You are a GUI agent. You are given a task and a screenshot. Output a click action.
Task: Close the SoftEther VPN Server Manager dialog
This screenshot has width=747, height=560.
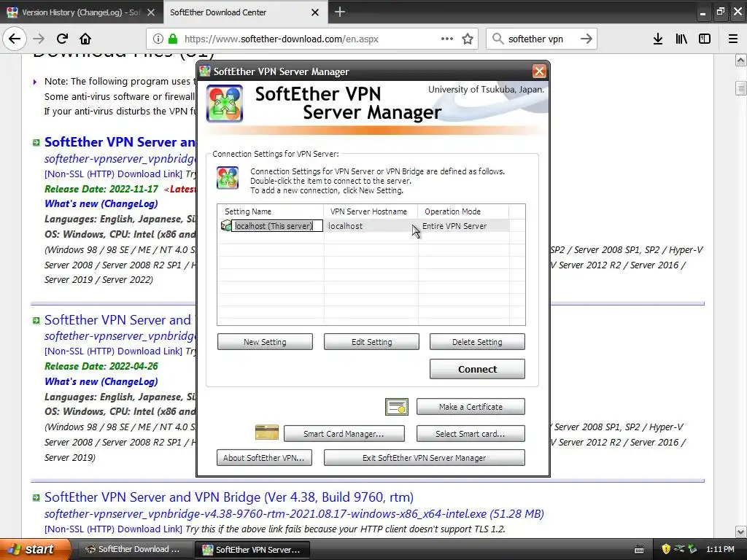[x=539, y=71]
